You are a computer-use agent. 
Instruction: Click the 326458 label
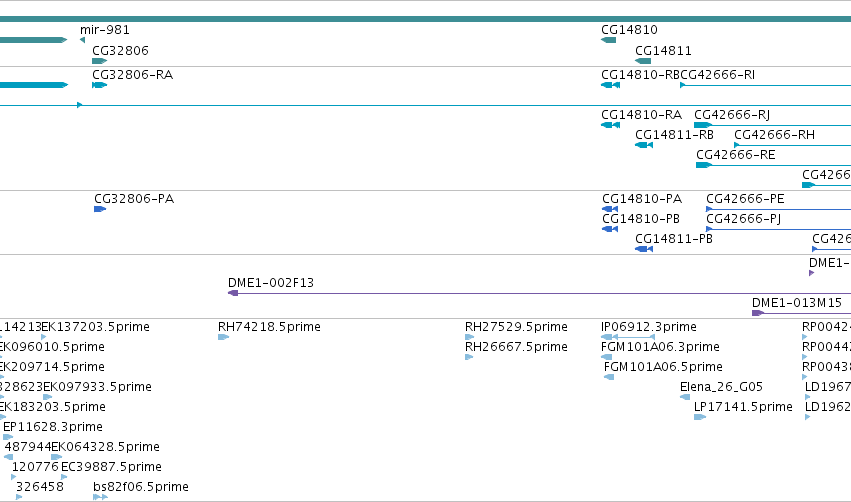40,487
